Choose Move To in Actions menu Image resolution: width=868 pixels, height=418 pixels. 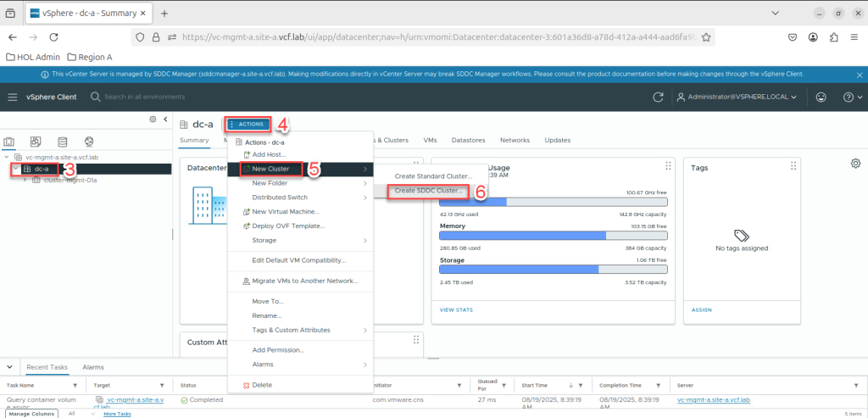point(301,302)
